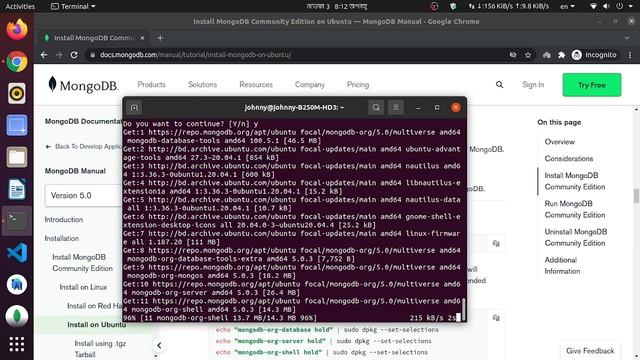The image size is (640, 360).
Task: Reload the MongoDB docs page
Action: pyautogui.click(x=74, y=55)
